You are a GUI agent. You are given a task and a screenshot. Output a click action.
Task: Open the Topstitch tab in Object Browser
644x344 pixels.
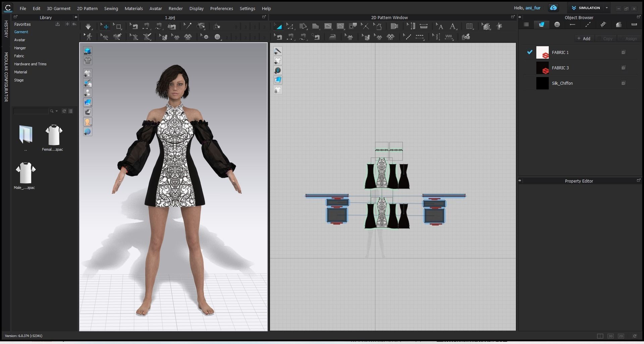pos(588,24)
